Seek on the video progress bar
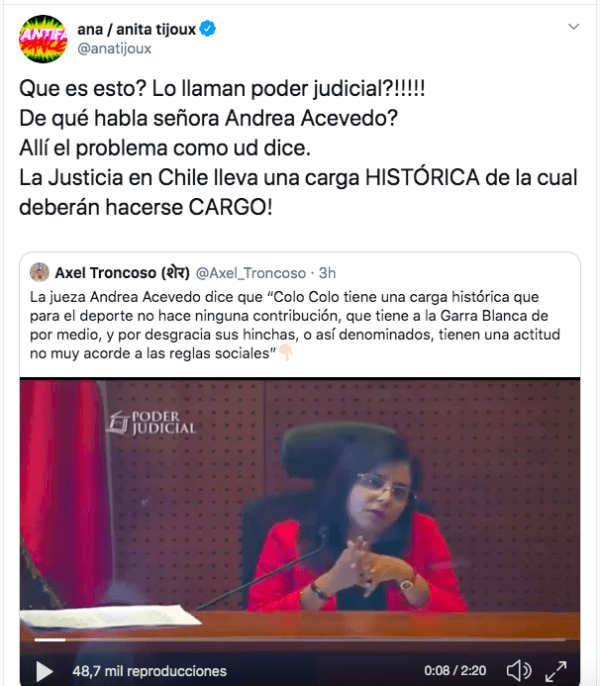 300,640
